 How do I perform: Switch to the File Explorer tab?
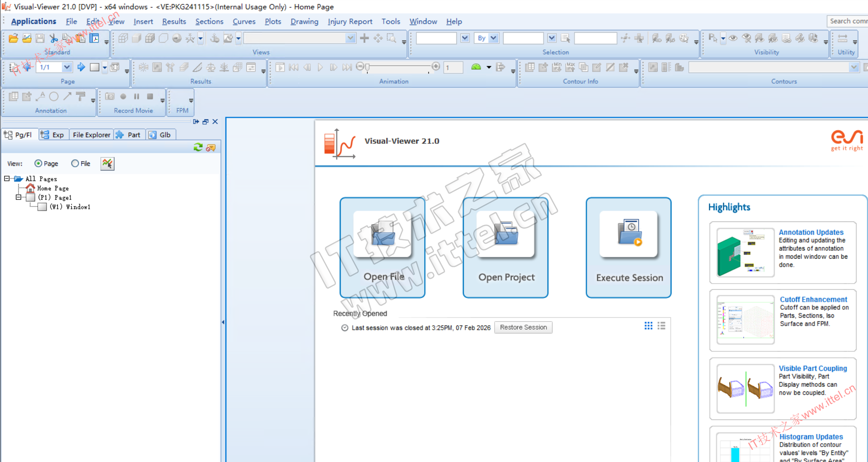[x=91, y=135]
